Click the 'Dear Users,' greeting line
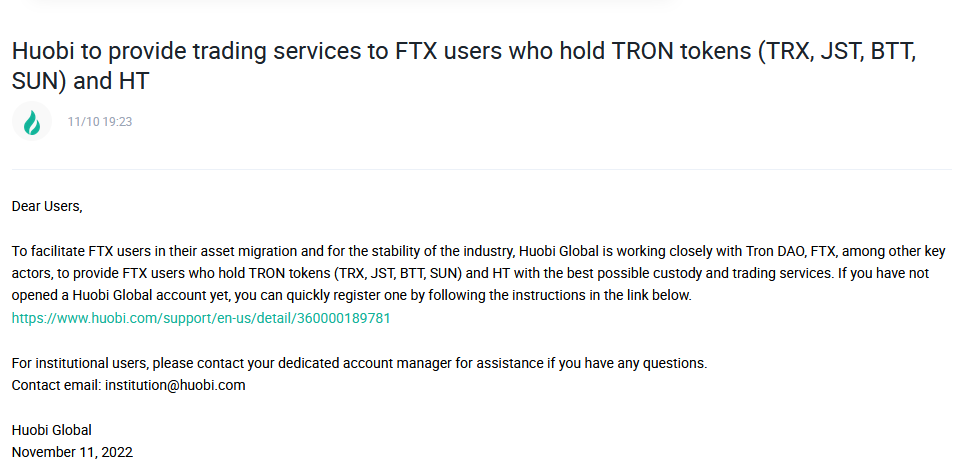Viewport: 978px width, 474px height. tap(47, 206)
